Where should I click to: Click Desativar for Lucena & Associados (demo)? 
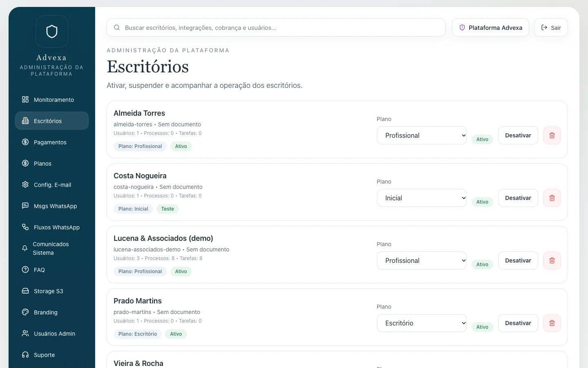pyautogui.click(x=518, y=260)
